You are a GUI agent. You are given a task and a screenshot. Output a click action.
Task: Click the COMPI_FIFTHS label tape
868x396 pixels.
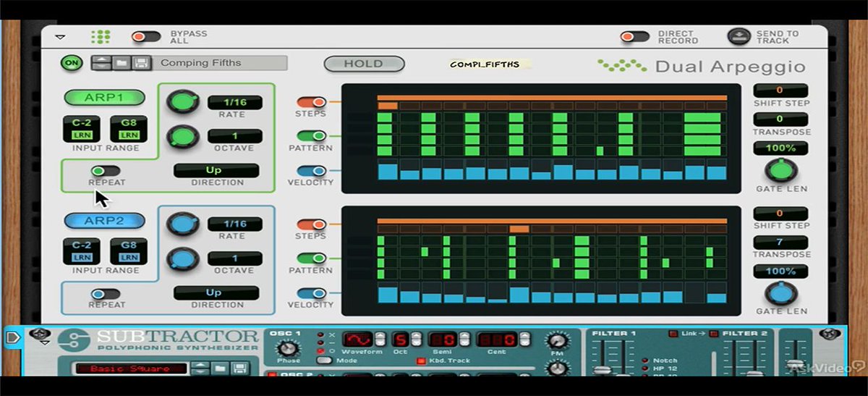coord(489,64)
